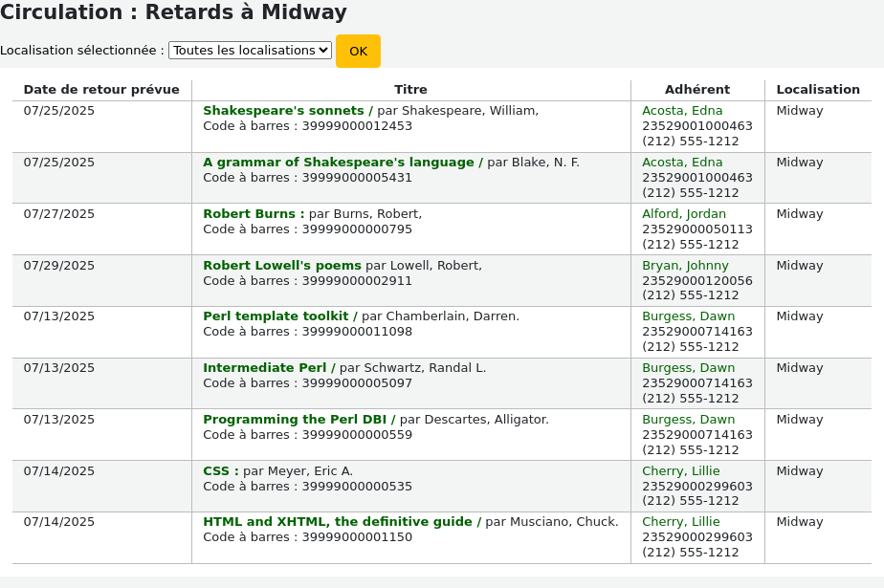The image size is (884, 588).
Task: Open Acosta, Edna in grammar of Shakespeare's row
Action: click(682, 163)
